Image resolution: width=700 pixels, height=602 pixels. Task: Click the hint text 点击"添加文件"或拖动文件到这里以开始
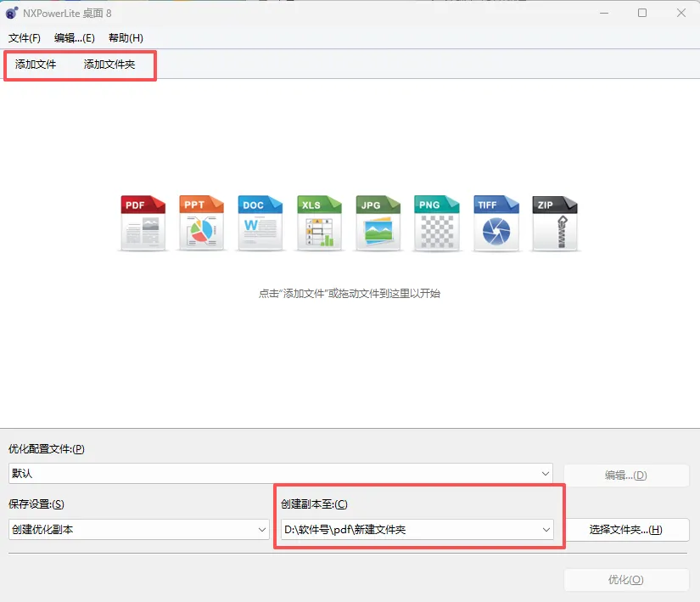coord(350,294)
